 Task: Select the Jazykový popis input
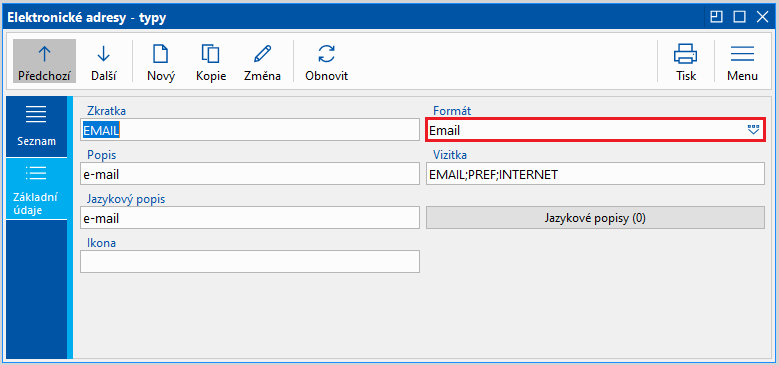click(x=250, y=218)
